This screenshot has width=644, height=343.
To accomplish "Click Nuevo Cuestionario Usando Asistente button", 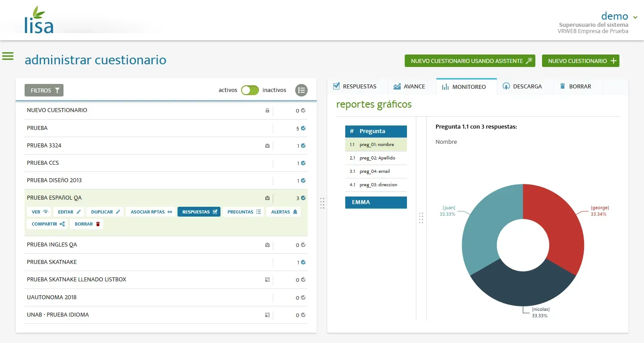I will (470, 61).
